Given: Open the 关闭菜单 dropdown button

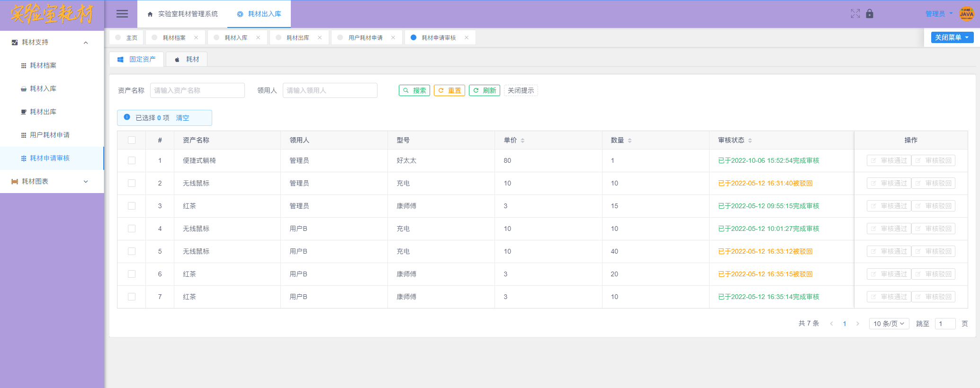Looking at the screenshot, I should pyautogui.click(x=952, y=37).
